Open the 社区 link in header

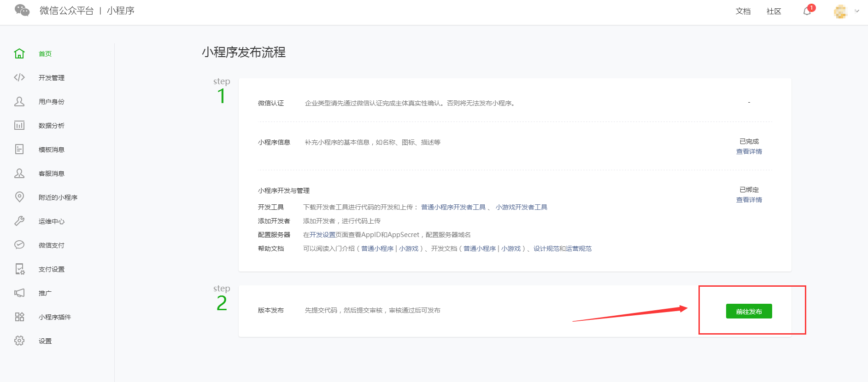point(774,11)
